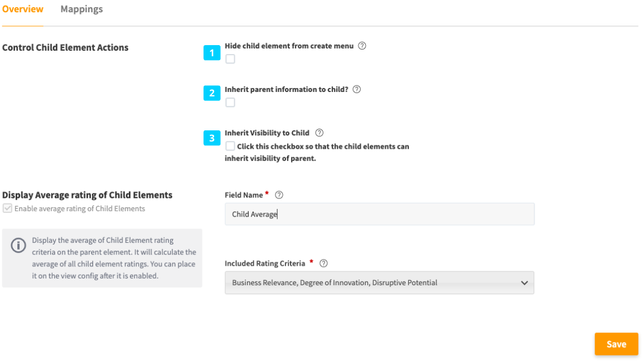The image size is (644, 361).
Task: Select the Overview tab
Action: 23,9
